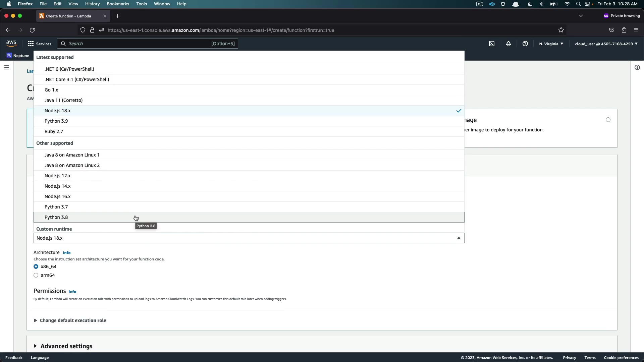Select the Container image radio button
This screenshot has width=644, height=362.
click(608, 120)
